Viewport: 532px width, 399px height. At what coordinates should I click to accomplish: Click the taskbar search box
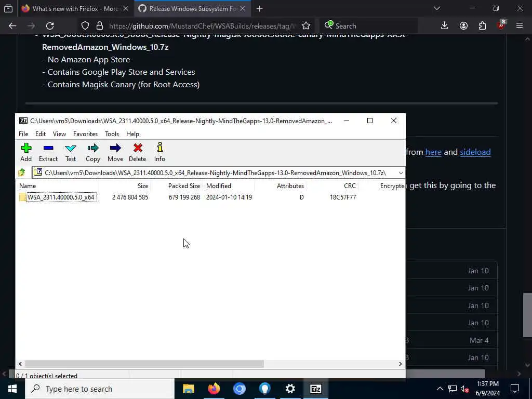coord(100,389)
